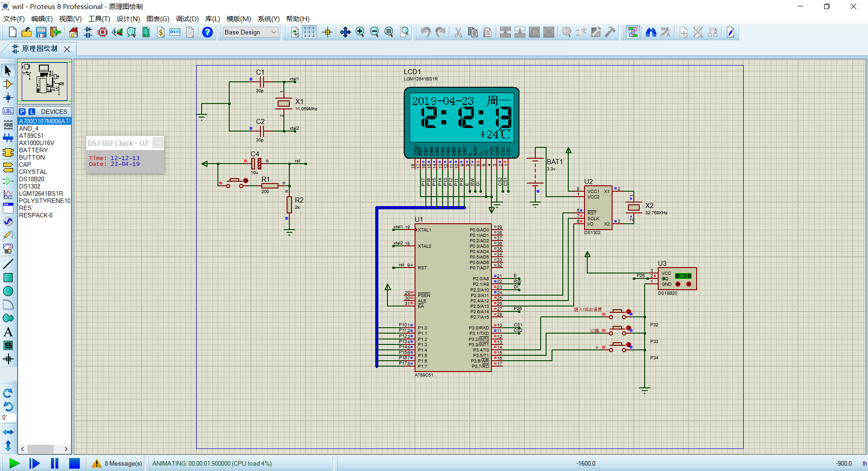Open the Graph mode tool
868x471 pixels.
8,194
